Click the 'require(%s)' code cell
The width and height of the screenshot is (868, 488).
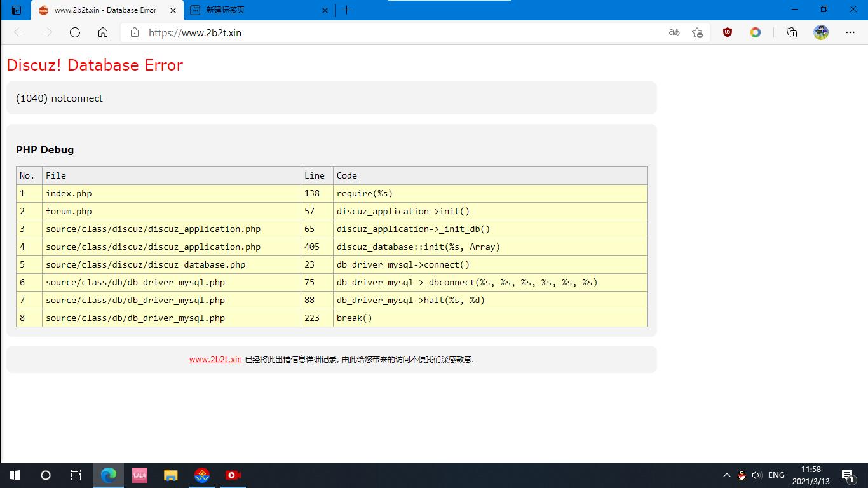point(490,193)
